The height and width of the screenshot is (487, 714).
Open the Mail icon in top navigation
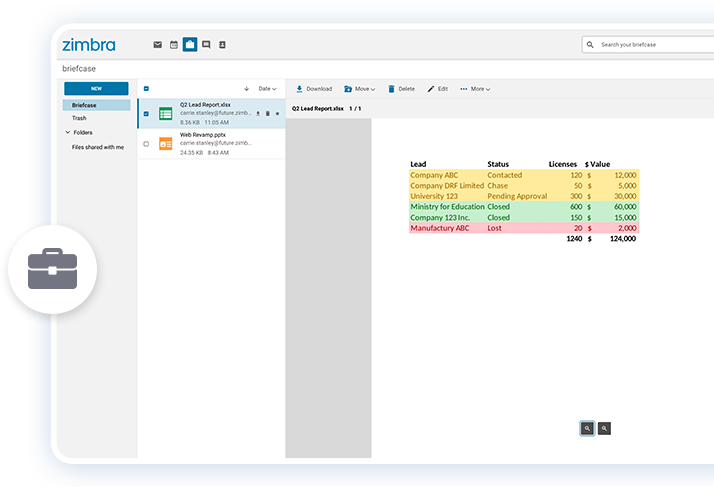(x=158, y=45)
